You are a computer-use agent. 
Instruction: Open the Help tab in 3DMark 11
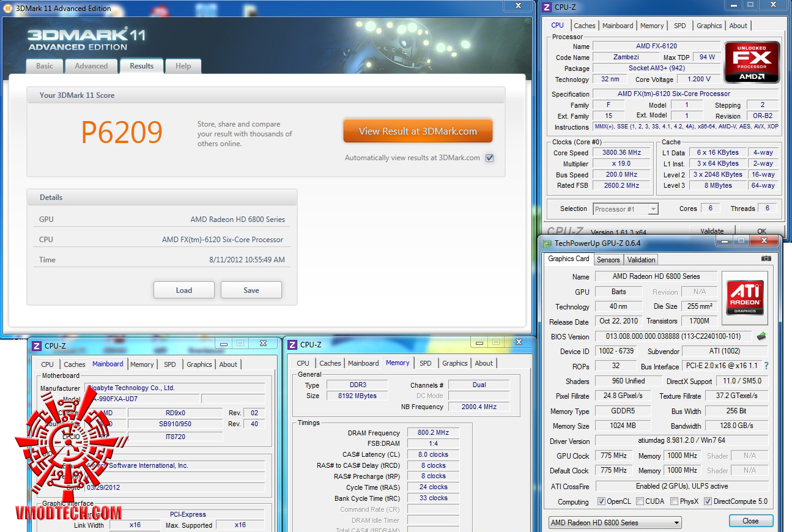183,66
